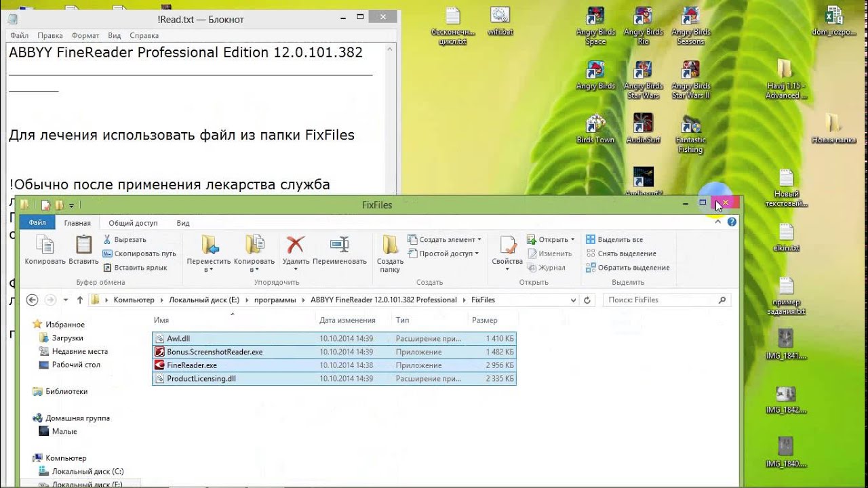Open Notepad's Вид menu

tap(115, 35)
